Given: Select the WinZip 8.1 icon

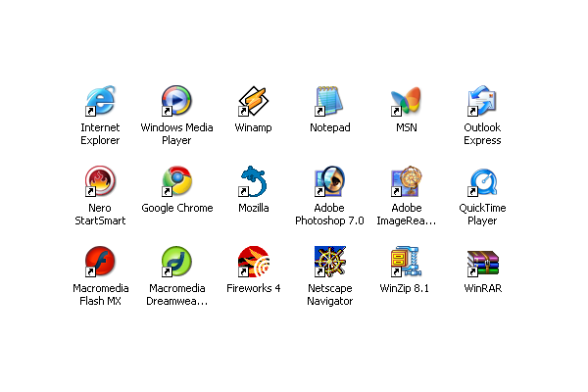Looking at the screenshot, I should (406, 262).
